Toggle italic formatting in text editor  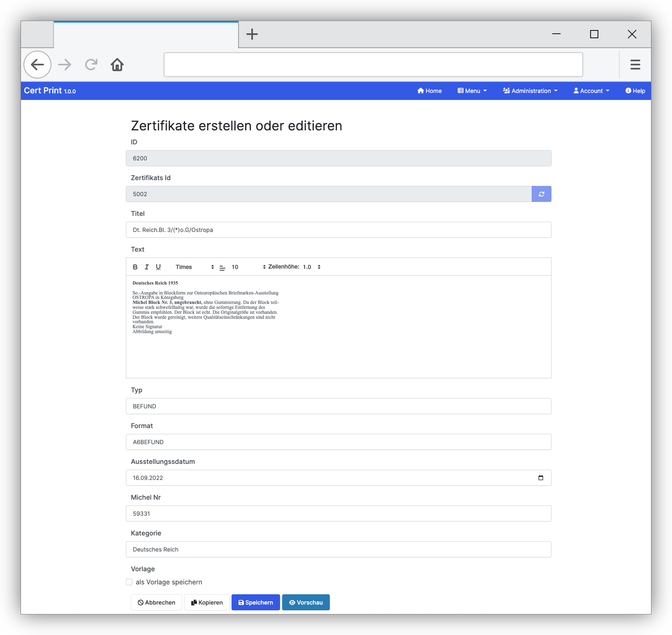tap(146, 267)
